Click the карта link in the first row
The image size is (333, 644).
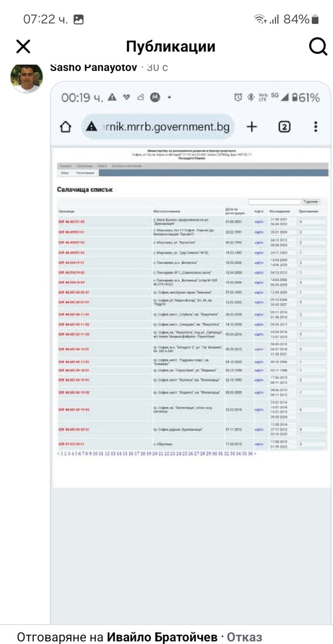(258, 222)
